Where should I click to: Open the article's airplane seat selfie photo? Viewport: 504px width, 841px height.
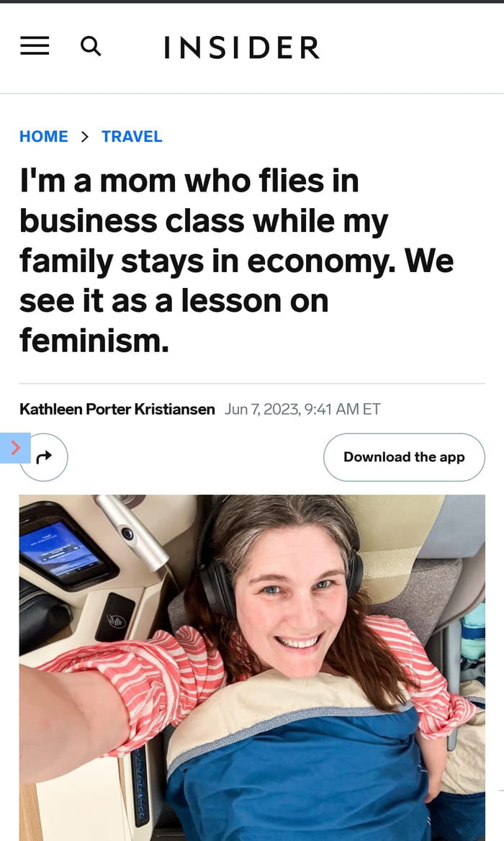[x=252, y=667]
